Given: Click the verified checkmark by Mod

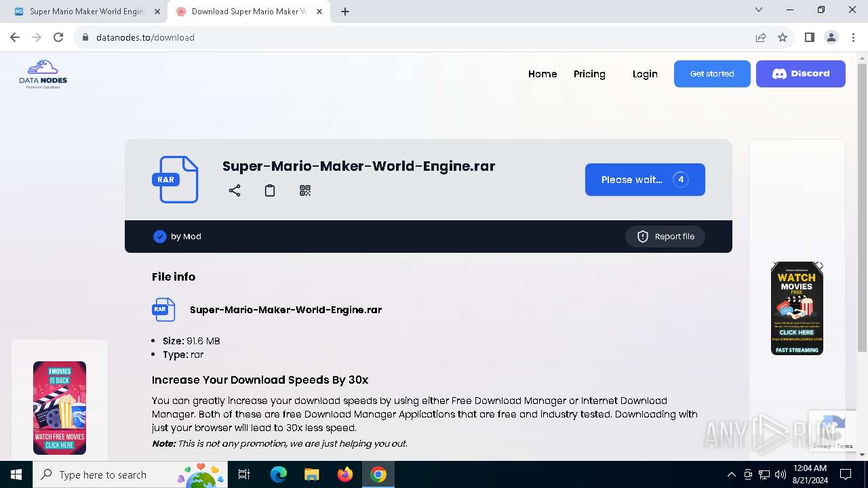Looking at the screenshot, I should click(x=160, y=237).
